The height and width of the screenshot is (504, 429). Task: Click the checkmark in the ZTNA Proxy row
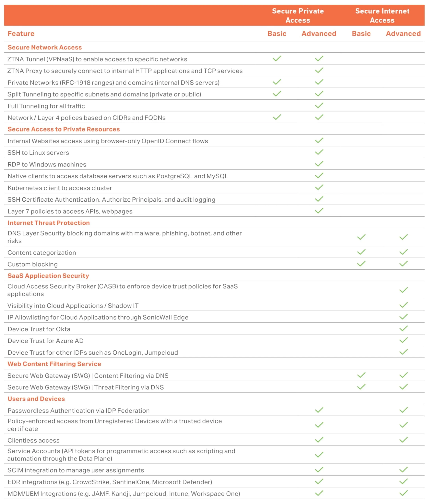click(x=319, y=70)
